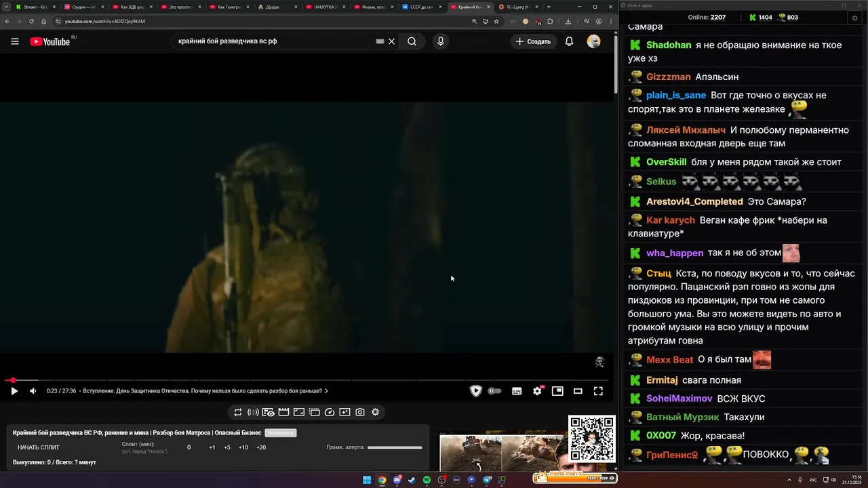This screenshot has width=868, height=488.
Task: Click username SoheiMaximov in chat
Action: point(679,399)
